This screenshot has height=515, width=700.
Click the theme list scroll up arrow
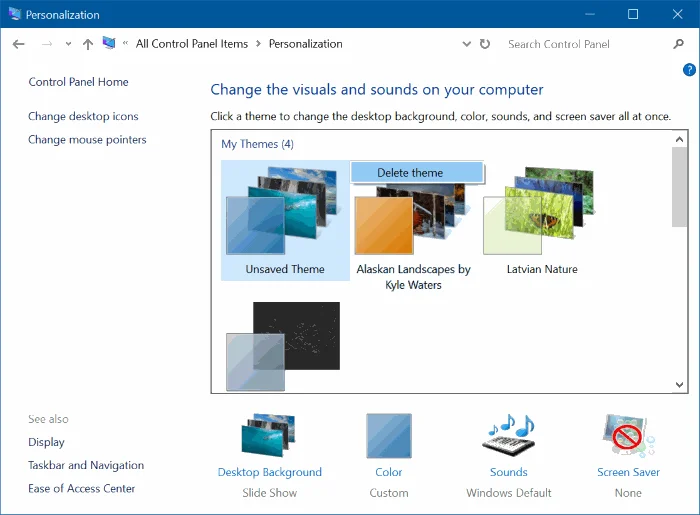[679, 139]
